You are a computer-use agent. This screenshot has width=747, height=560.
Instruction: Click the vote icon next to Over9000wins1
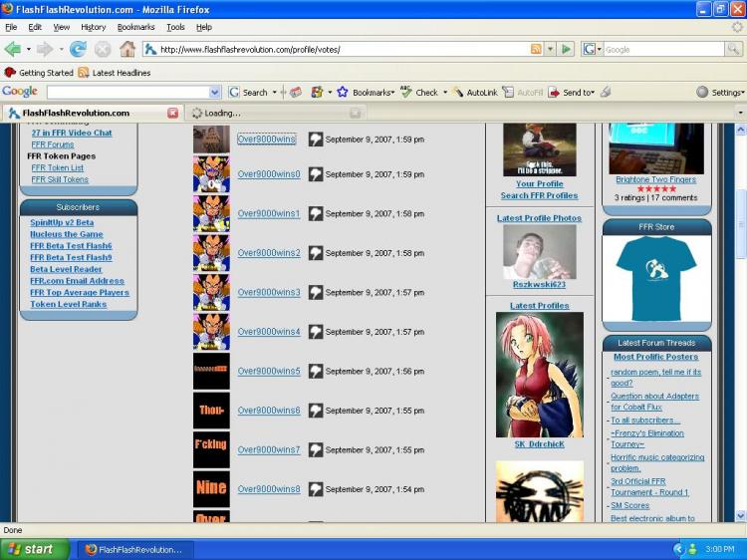[x=316, y=213]
